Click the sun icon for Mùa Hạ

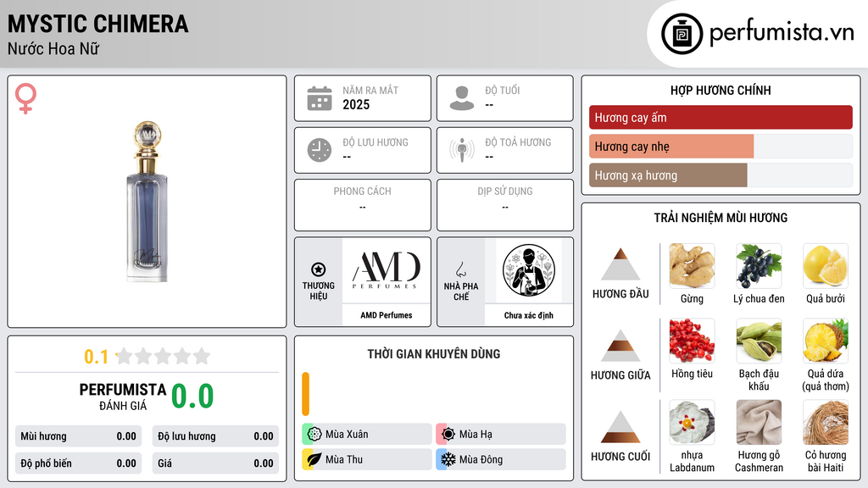pyautogui.click(x=448, y=435)
